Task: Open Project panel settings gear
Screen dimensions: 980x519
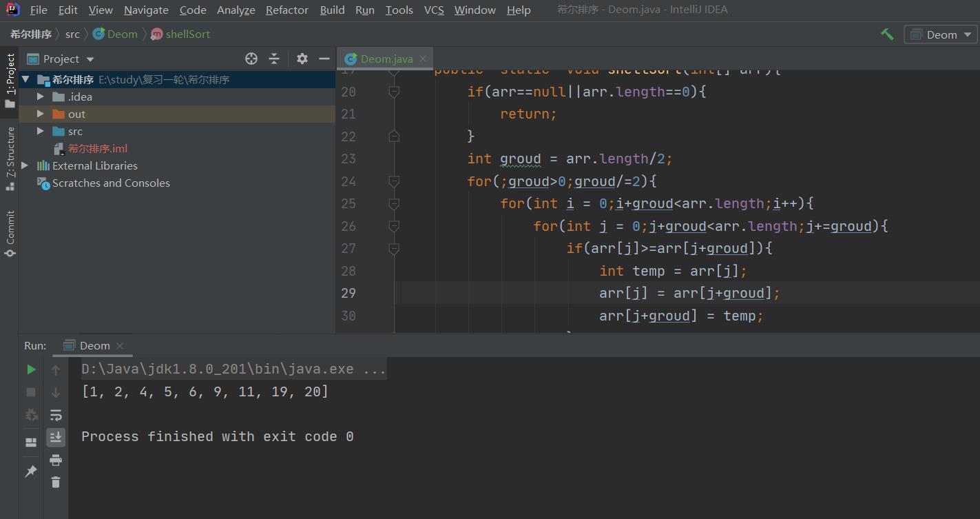Action: pyautogui.click(x=302, y=59)
